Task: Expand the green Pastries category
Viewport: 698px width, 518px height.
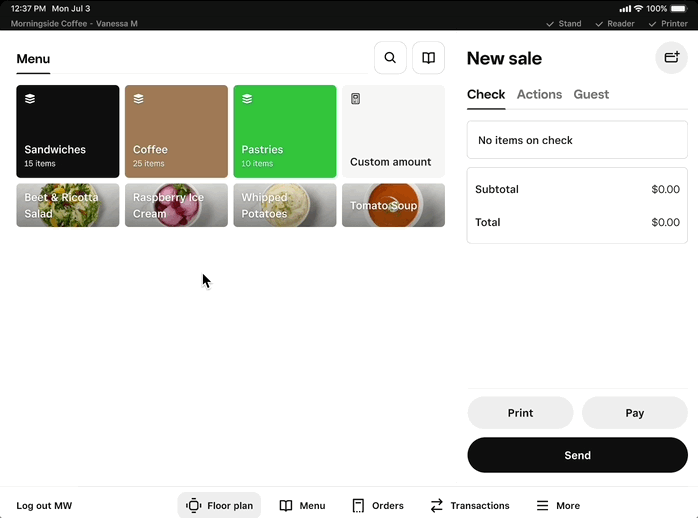Action: pyautogui.click(x=285, y=131)
